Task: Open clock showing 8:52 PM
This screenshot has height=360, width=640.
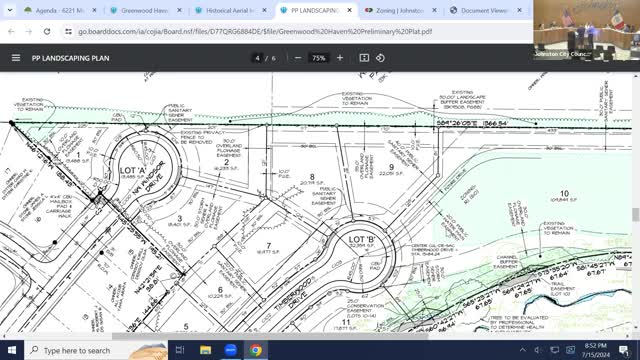Action: coord(596,350)
